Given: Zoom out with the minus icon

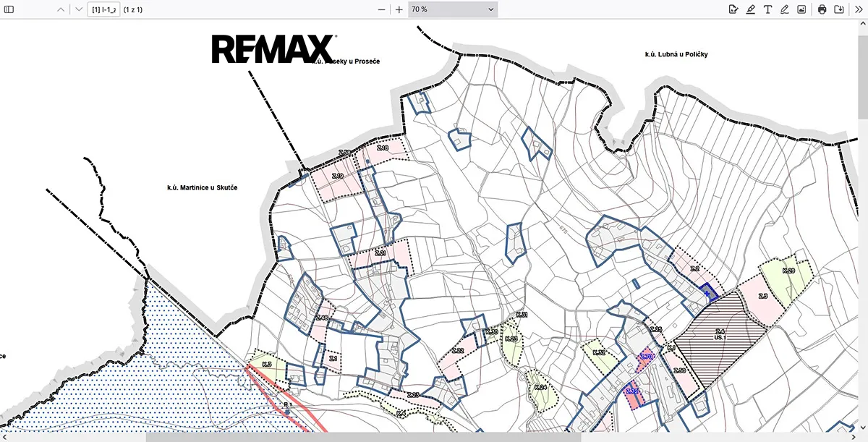Looking at the screenshot, I should coord(382,9).
